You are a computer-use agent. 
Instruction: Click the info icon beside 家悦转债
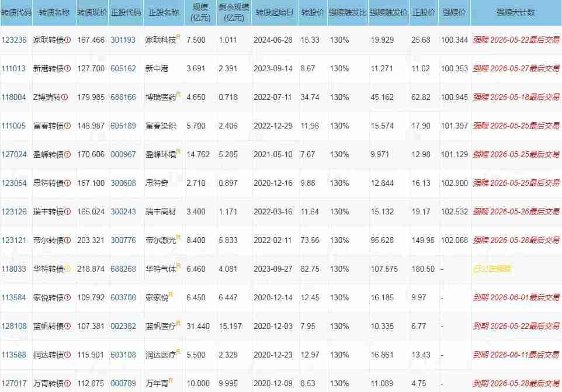(68, 297)
